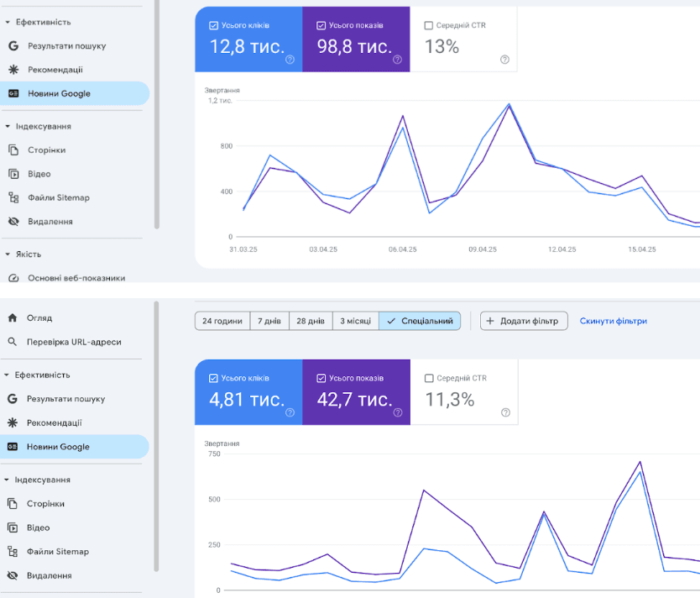Click help icon on 12,8 тис. clicks card

point(290,60)
